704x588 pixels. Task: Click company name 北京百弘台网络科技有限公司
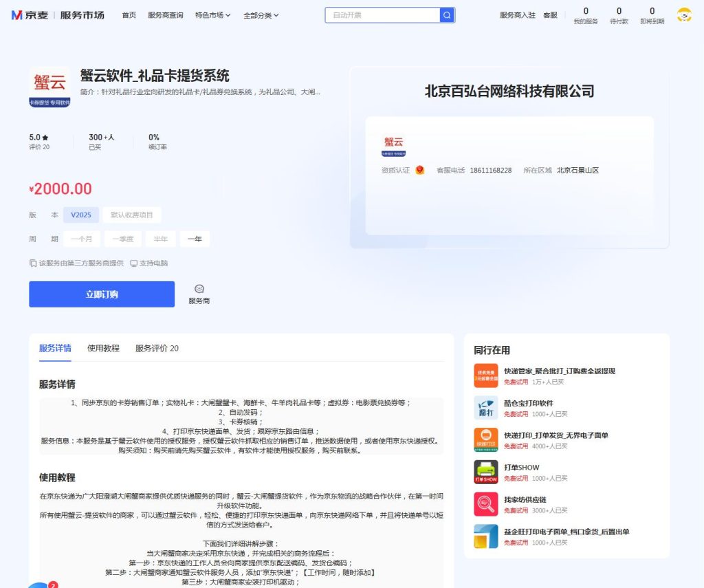tap(509, 91)
